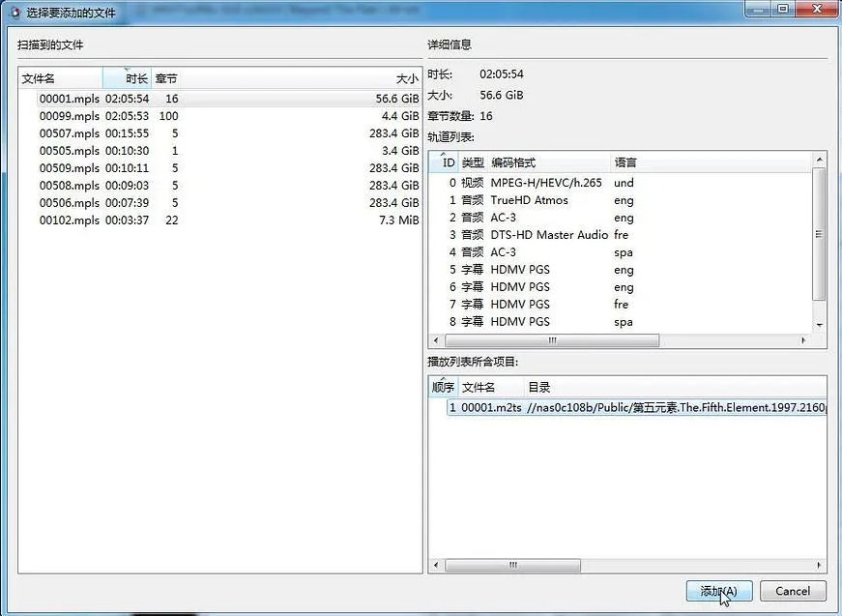This screenshot has height=616, width=842.
Task: Select the 00102.mpls file row
Action: point(69,220)
